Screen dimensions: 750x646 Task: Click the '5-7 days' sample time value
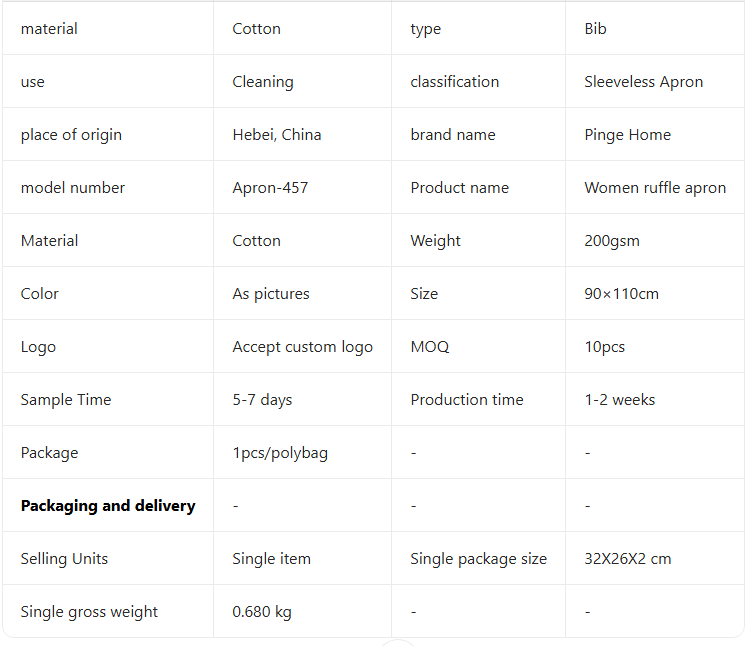tap(262, 400)
